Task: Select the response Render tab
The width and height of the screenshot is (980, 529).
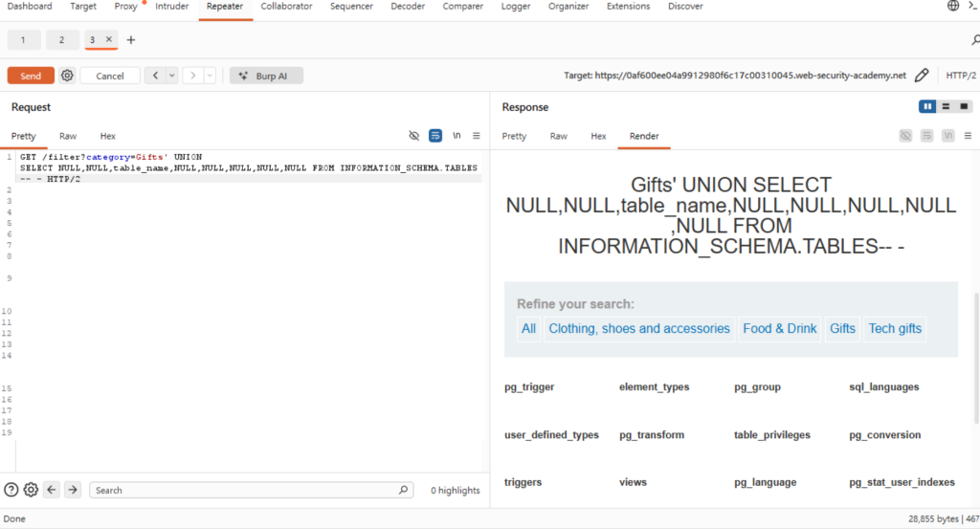Action: click(x=644, y=136)
